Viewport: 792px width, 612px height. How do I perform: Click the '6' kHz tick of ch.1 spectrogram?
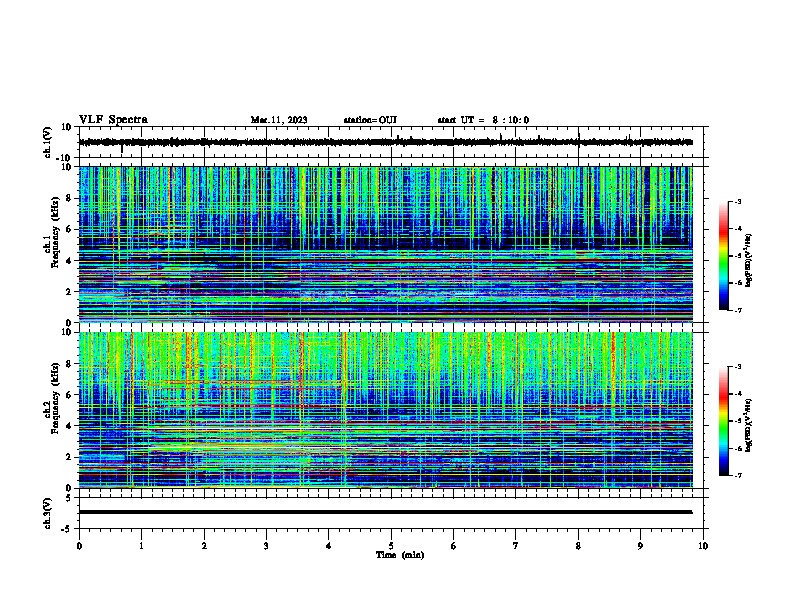(70, 229)
